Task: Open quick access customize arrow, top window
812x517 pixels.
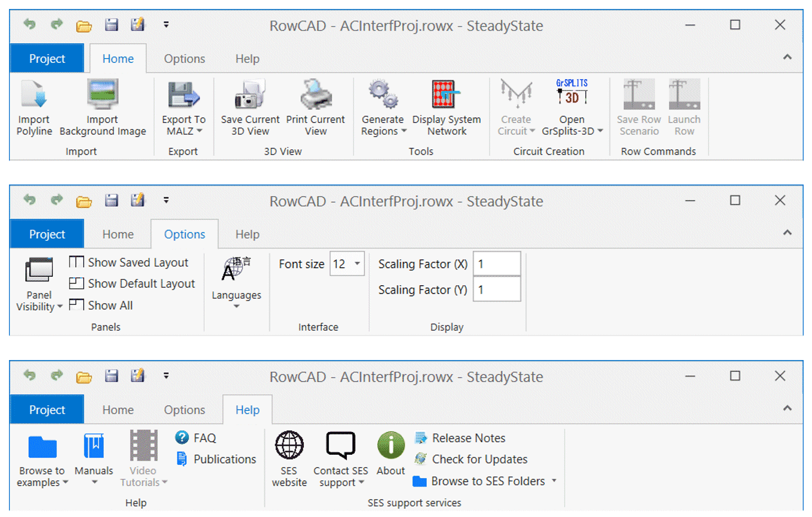Action: [x=166, y=25]
